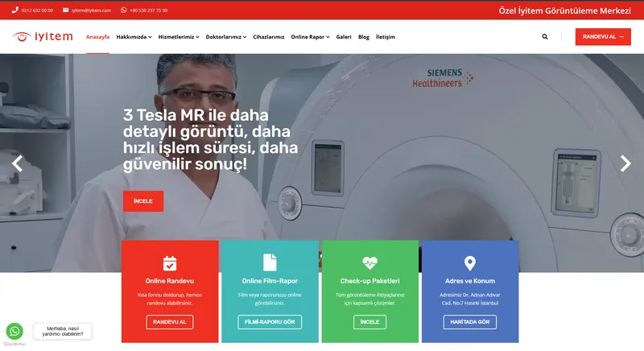Select the Anasayfa menu item
This screenshot has width=644, height=351.
[x=97, y=37]
